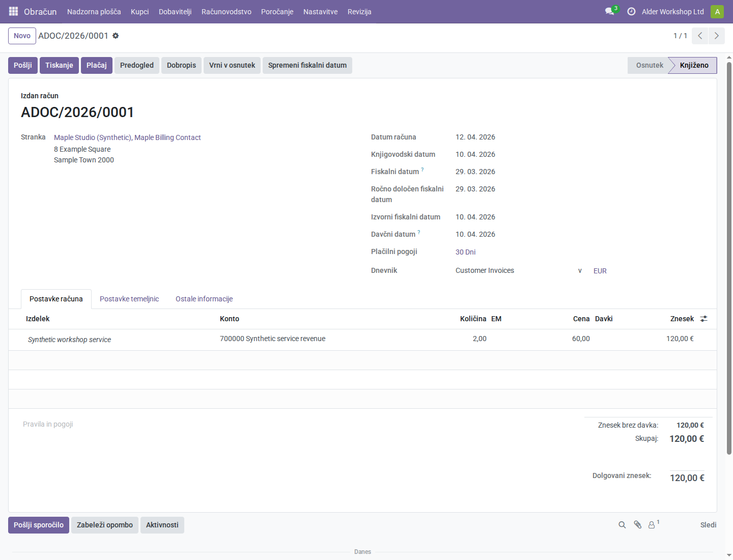Viewport: 733px width, 560px height.
Task: Open the gear actions menu beside ADOC/2026/0001
Action: pyautogui.click(x=116, y=36)
